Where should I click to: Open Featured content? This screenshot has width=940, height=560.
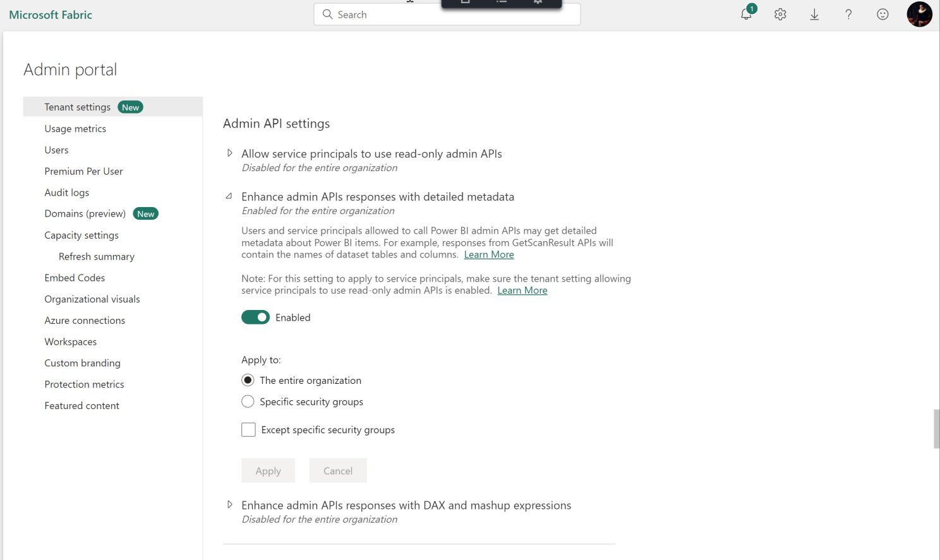click(x=81, y=406)
